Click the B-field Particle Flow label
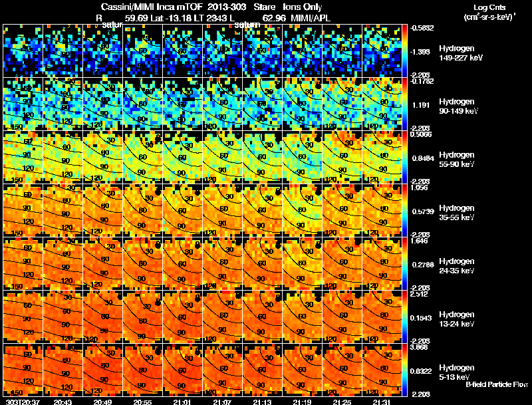Screen dimensions: 532x405 (x=497, y=384)
